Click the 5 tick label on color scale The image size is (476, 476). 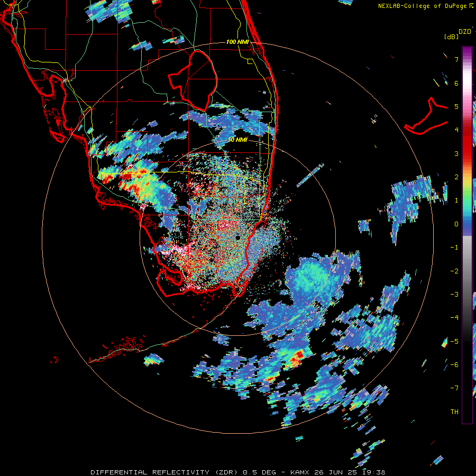[456, 106]
